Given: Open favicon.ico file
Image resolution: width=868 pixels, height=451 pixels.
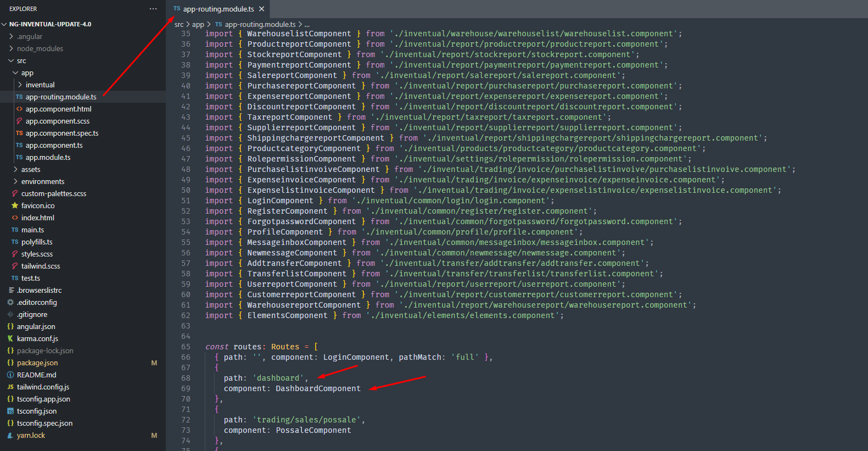Looking at the screenshot, I should [x=38, y=205].
